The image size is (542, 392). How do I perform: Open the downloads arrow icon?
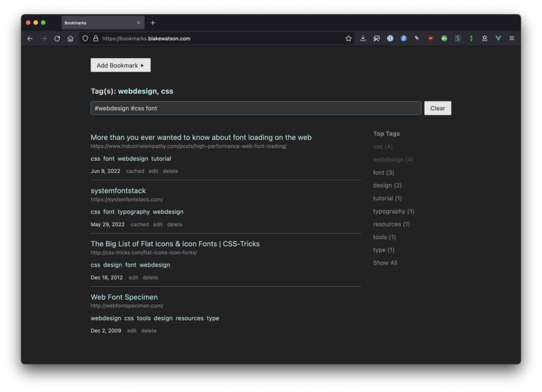[363, 38]
